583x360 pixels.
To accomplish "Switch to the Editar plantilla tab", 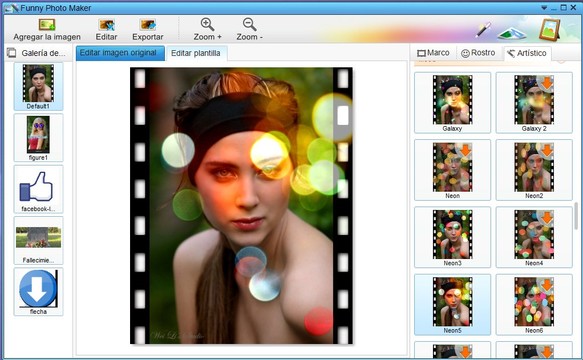I will (196, 53).
